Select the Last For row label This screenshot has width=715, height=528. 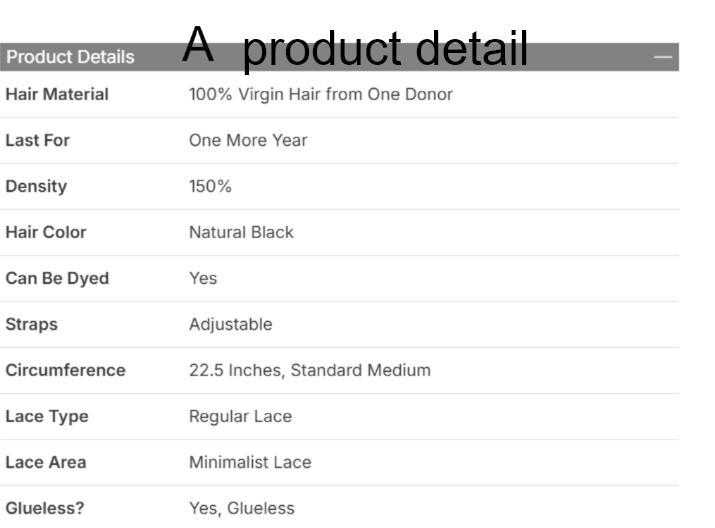tap(38, 140)
